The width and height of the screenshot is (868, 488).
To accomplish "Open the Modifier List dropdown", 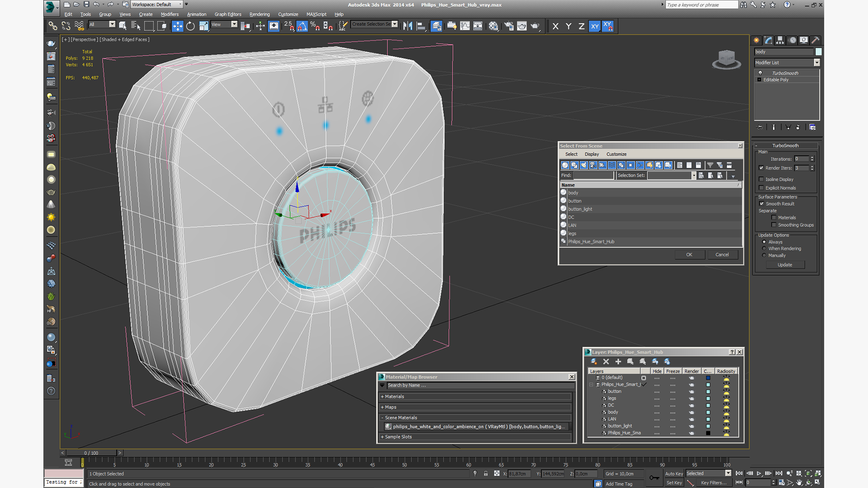I will [787, 63].
